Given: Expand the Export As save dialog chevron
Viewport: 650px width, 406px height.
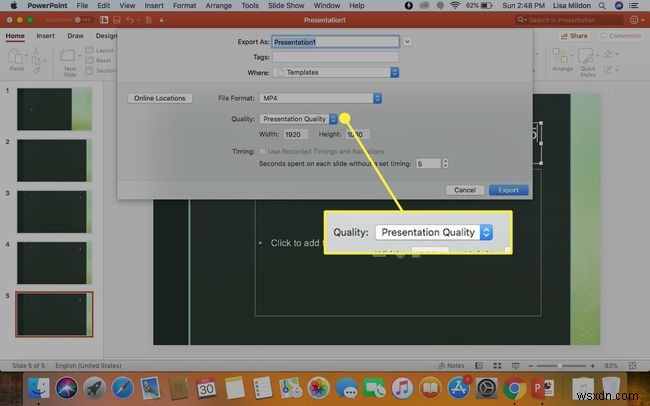Looking at the screenshot, I should [407, 41].
